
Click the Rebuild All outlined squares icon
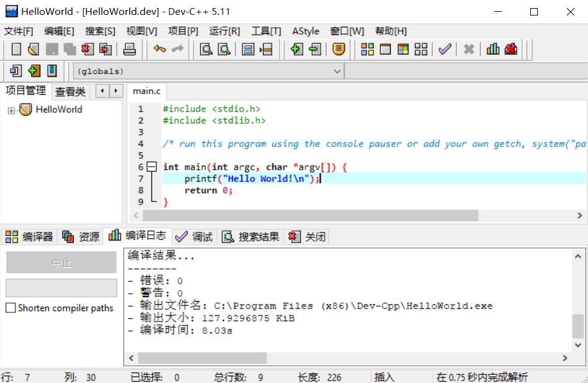[421, 49]
